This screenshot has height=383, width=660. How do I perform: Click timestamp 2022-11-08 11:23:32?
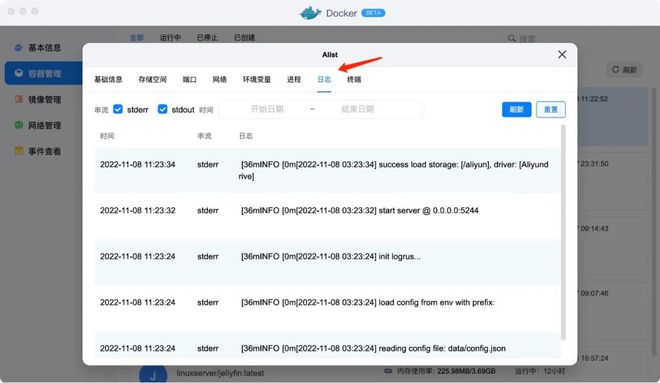137,210
